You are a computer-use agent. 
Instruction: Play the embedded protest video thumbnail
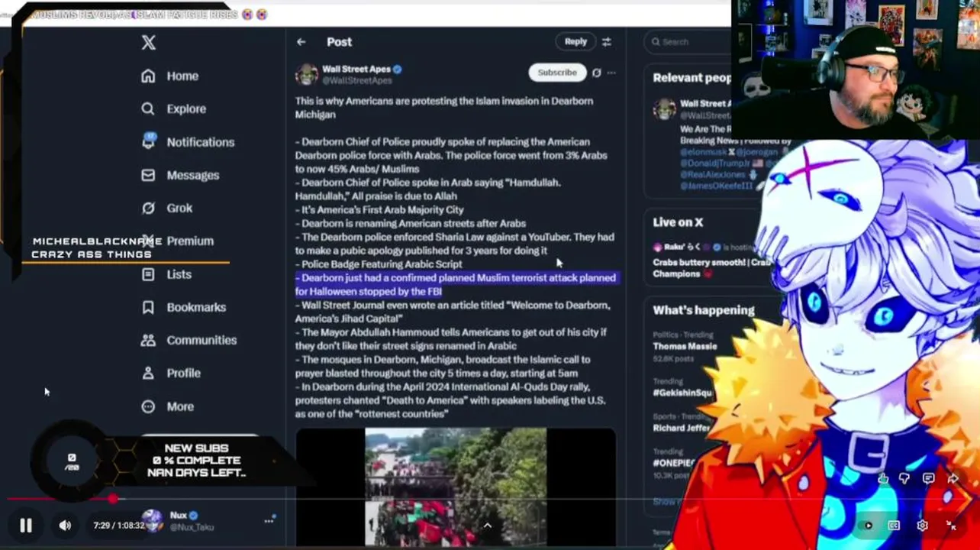click(456, 487)
